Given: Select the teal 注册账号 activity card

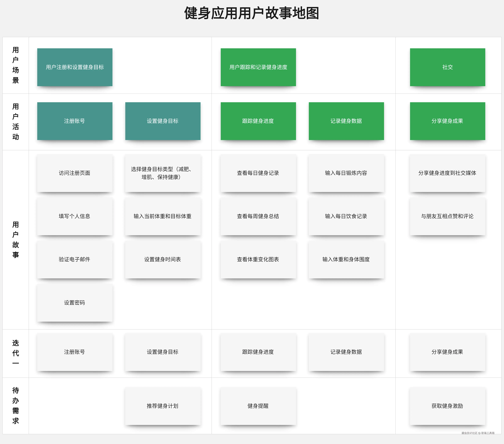Looking at the screenshot, I should pos(75,121).
